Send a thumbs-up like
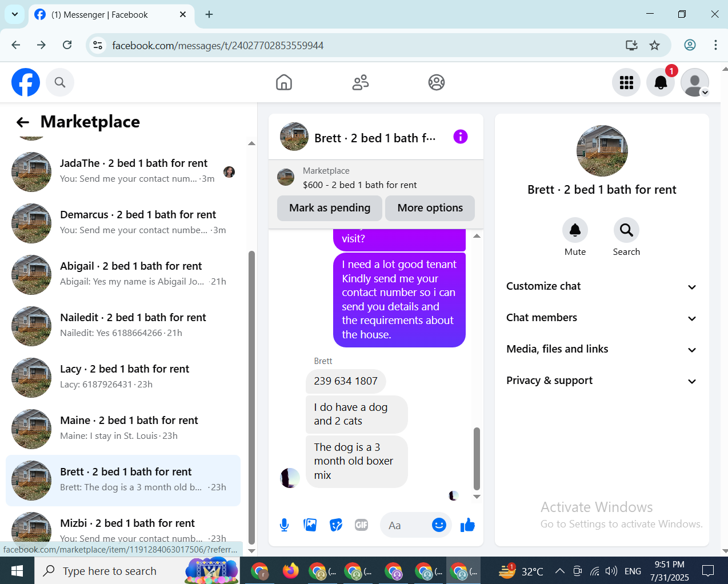 (467, 525)
